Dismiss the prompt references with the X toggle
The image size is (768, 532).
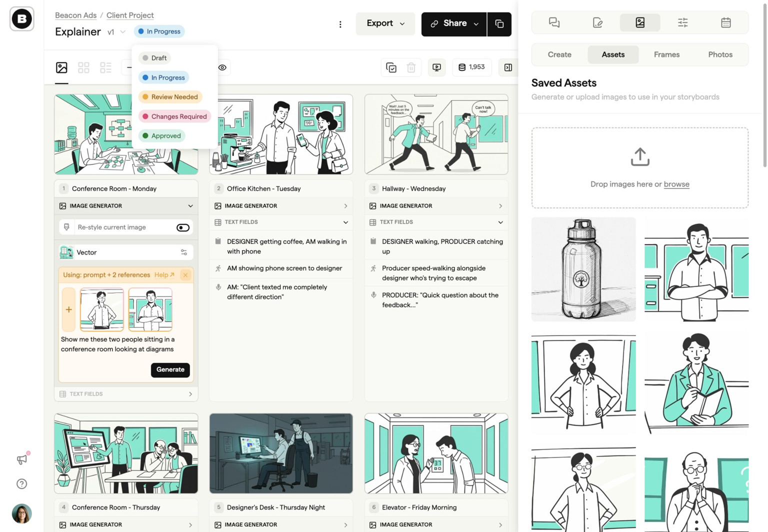[185, 274]
